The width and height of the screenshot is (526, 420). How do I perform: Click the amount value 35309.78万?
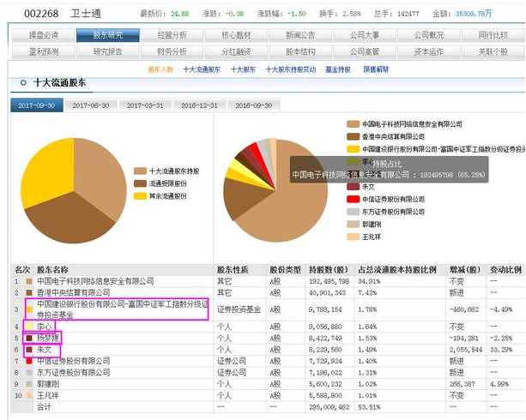click(474, 14)
